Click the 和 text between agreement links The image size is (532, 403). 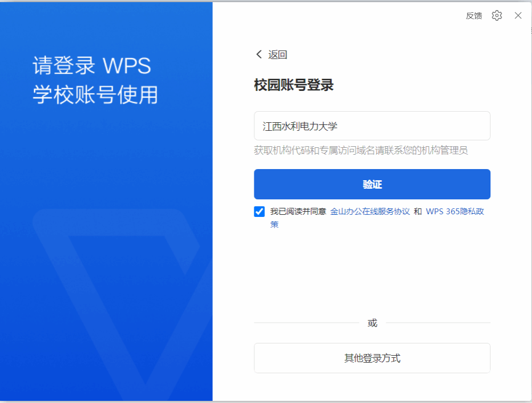[x=418, y=212]
